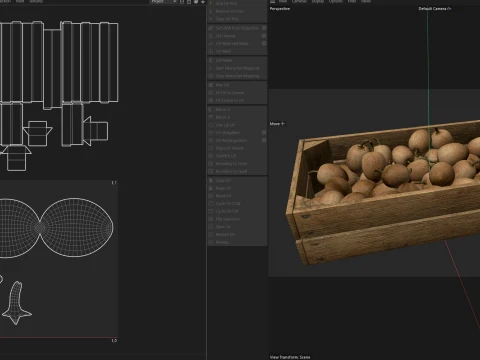Screen dimensions: 480x360
Task: Choose Align UV Islands
Action: point(230,148)
